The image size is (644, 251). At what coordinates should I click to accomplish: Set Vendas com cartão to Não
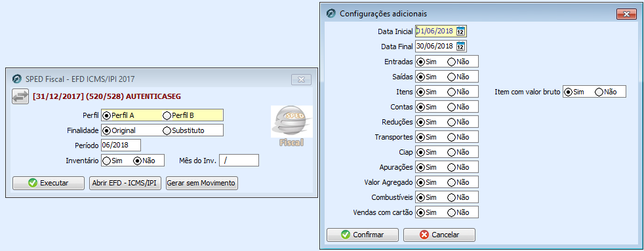pos(458,212)
